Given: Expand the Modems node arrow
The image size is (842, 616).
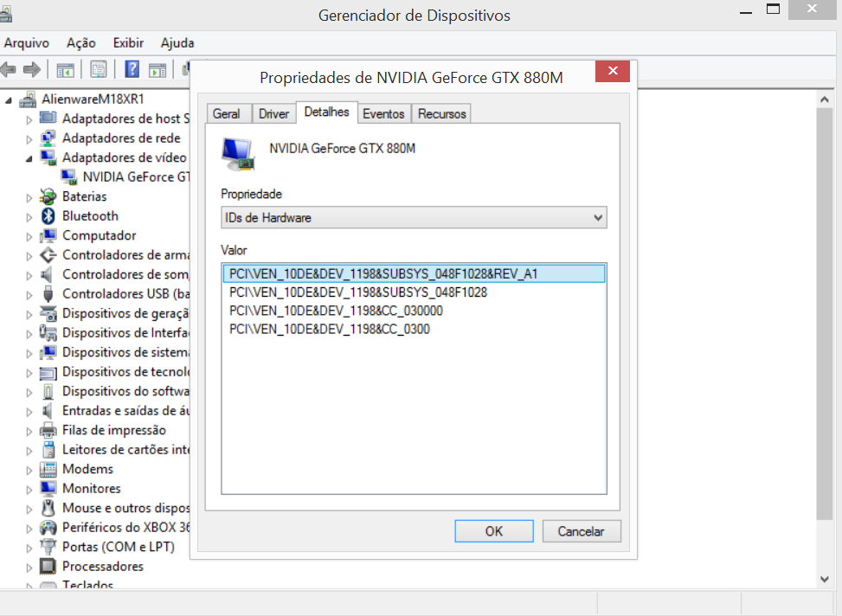Looking at the screenshot, I should 29,470.
